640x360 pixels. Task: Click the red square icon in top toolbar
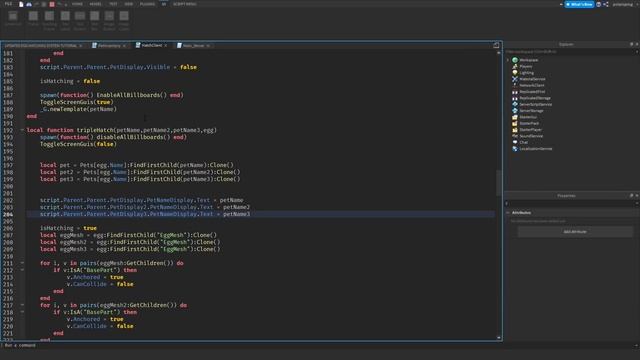point(52,4)
